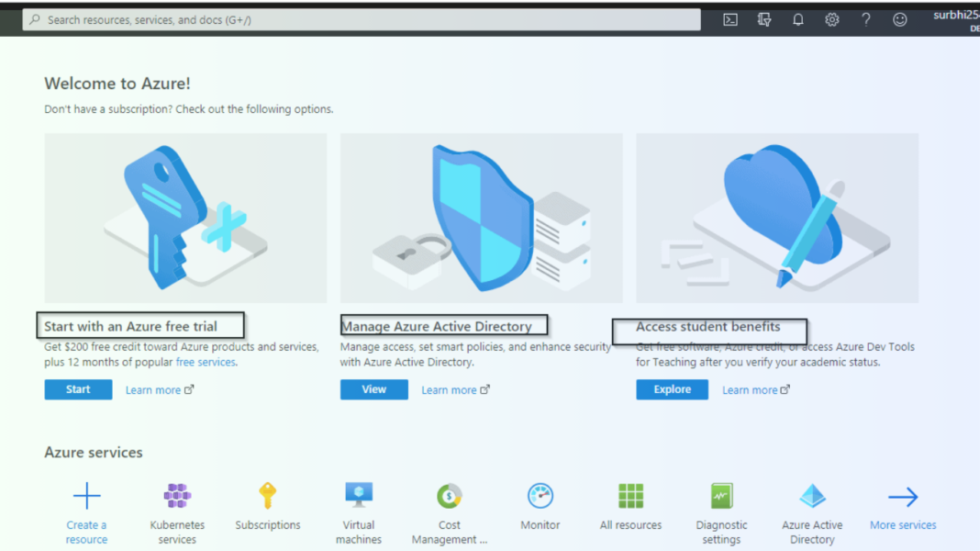
Task: Click Manage Azure Active Directory heading
Action: click(x=436, y=327)
